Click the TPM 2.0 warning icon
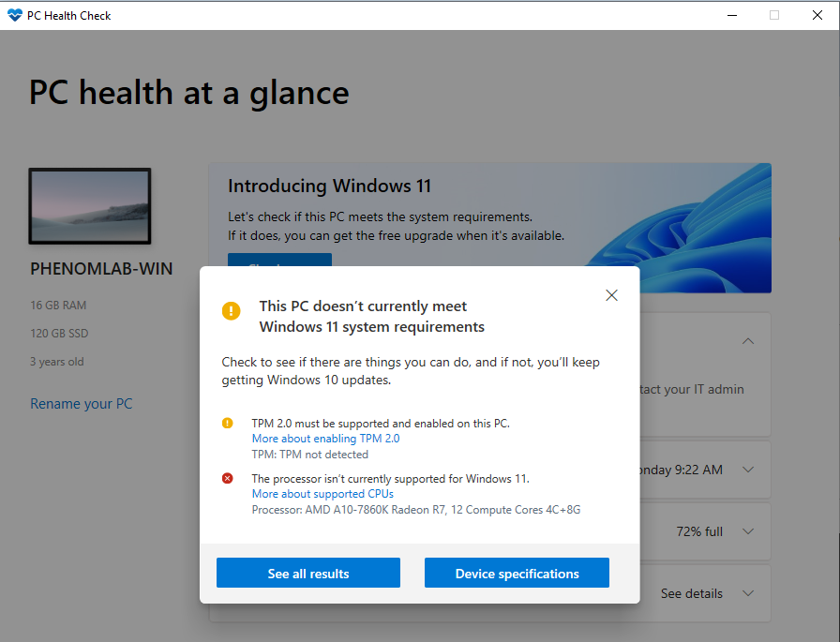 pos(228,424)
